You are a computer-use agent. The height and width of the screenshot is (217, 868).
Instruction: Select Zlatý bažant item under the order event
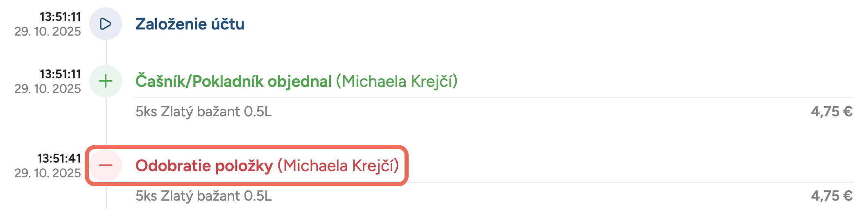click(x=203, y=111)
